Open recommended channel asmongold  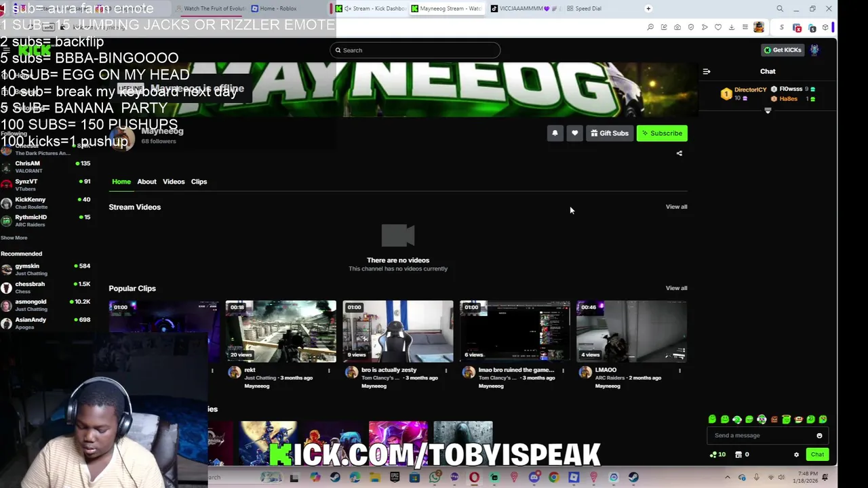(45, 305)
